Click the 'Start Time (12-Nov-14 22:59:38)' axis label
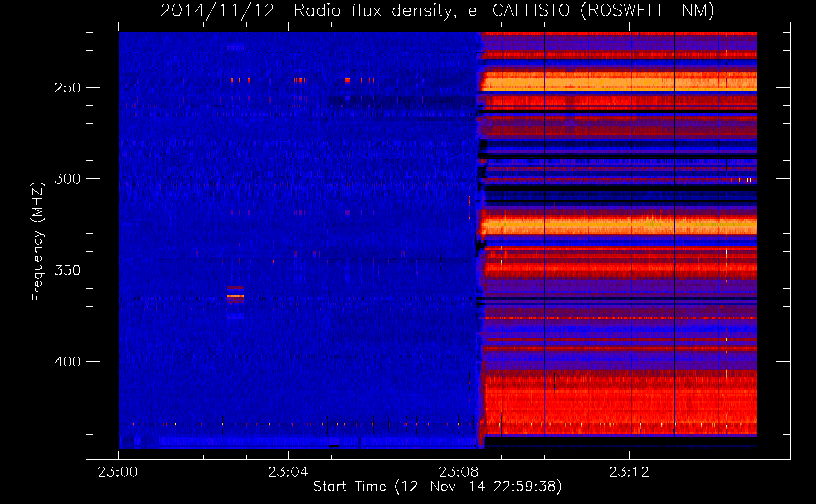The width and height of the screenshot is (816, 504). click(x=437, y=487)
